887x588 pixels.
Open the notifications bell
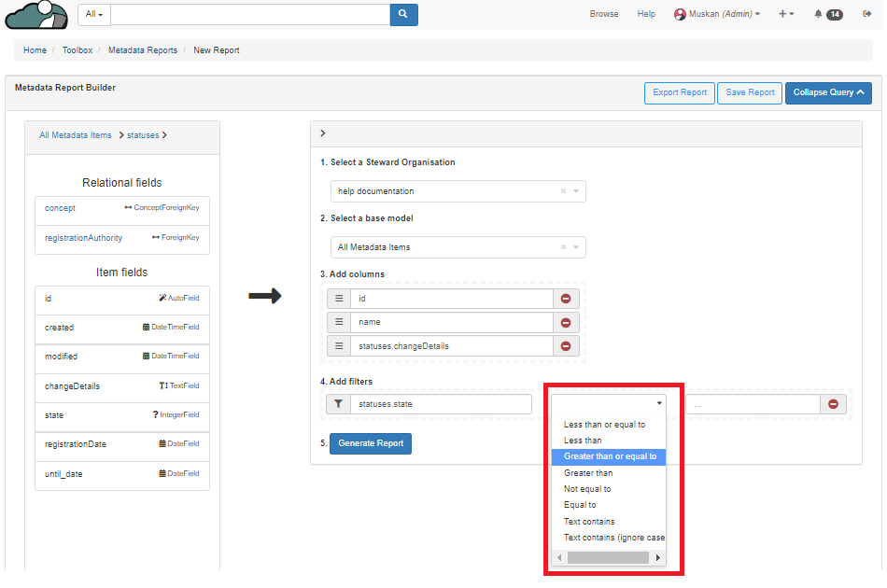click(819, 14)
